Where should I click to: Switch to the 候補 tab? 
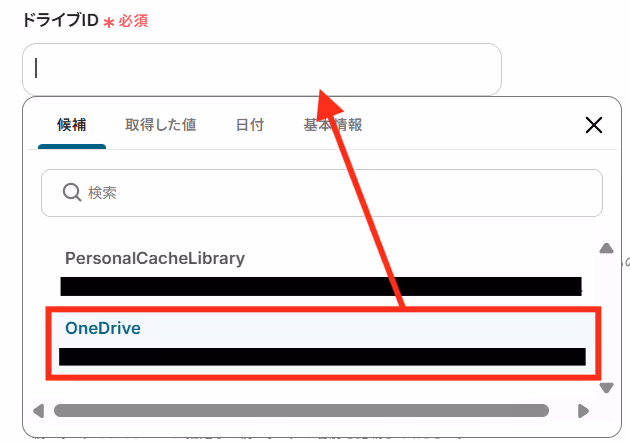72,125
